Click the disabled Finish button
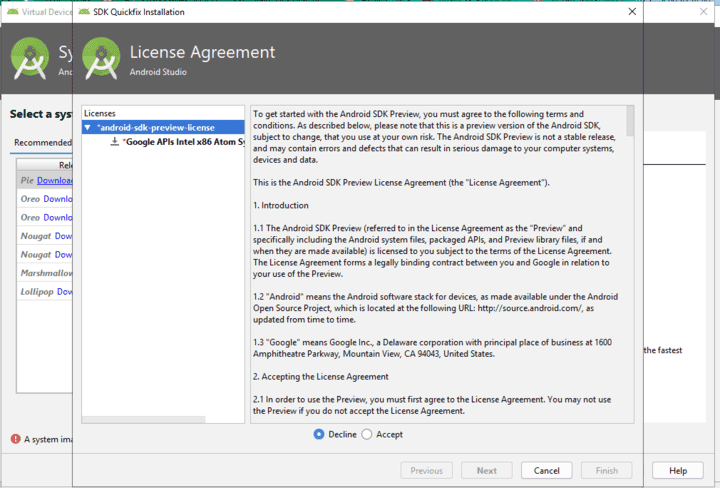 click(607, 471)
